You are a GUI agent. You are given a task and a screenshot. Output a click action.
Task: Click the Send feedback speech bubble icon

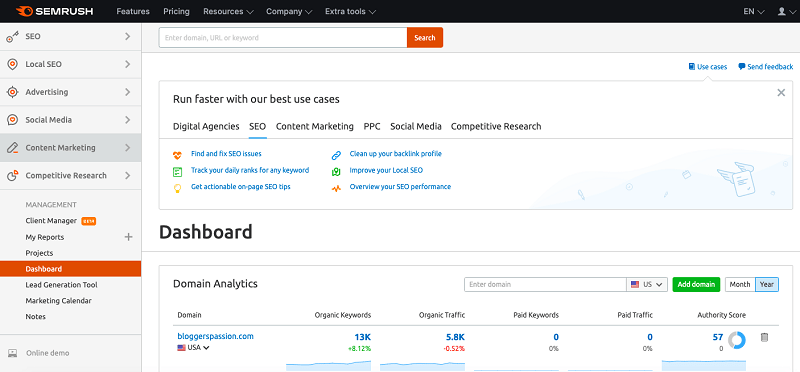coord(741,67)
